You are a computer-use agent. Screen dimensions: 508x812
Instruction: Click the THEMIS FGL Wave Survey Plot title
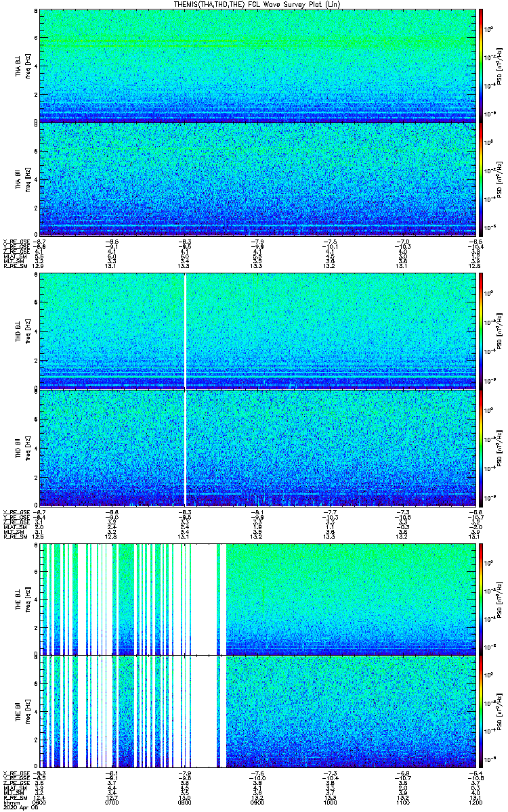(x=255, y=4)
